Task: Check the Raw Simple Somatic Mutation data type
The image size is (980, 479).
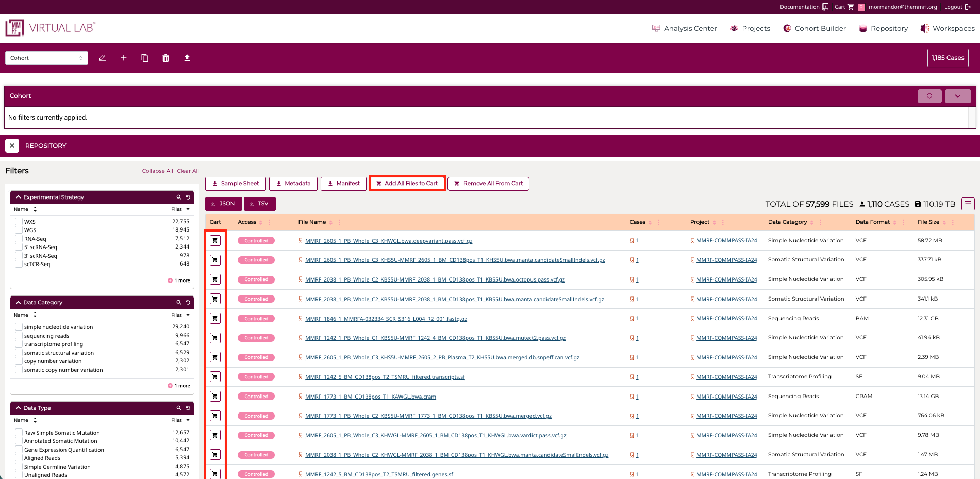Action: click(19, 432)
